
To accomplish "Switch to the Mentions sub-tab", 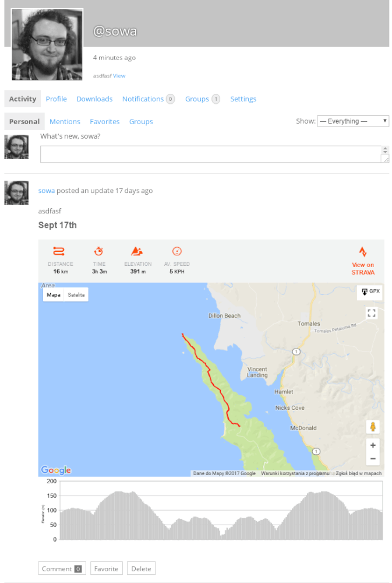I will point(65,122).
